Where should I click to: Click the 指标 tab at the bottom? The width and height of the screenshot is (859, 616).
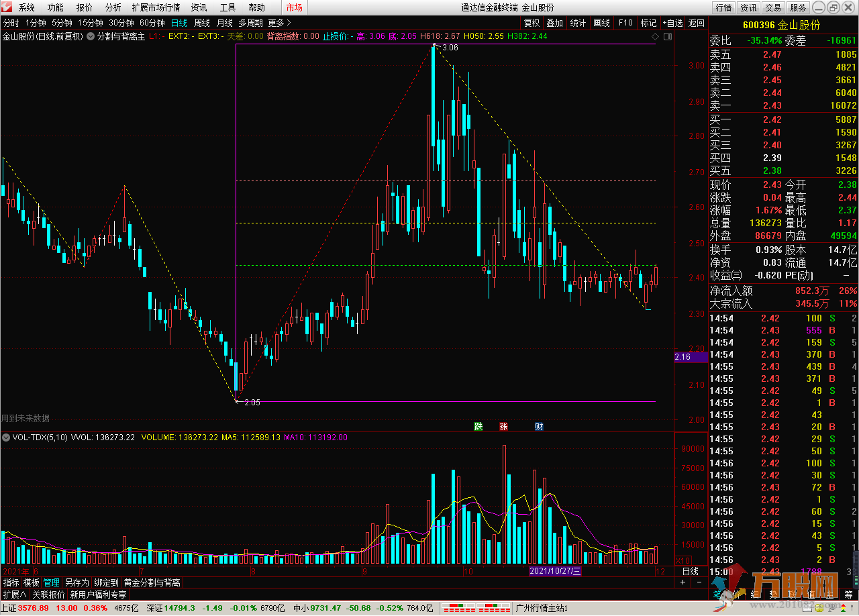coord(11,582)
